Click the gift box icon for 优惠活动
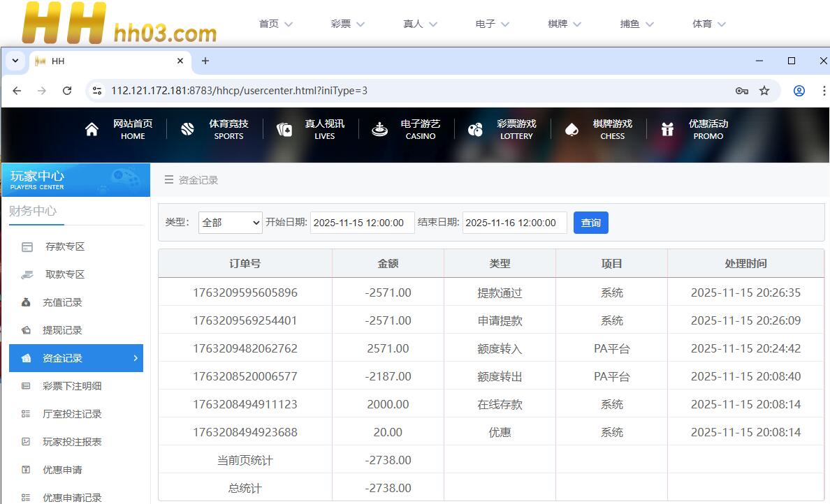Viewport: 830px width, 504px height. click(667, 129)
